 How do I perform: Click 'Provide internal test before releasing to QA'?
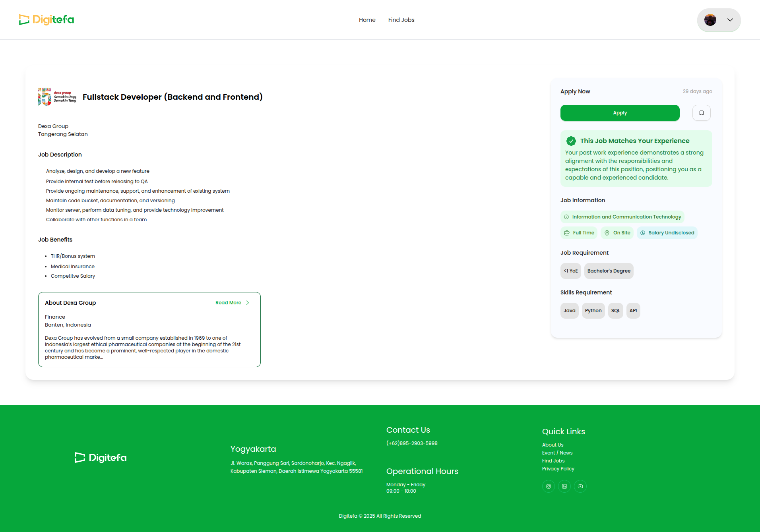tap(97, 182)
